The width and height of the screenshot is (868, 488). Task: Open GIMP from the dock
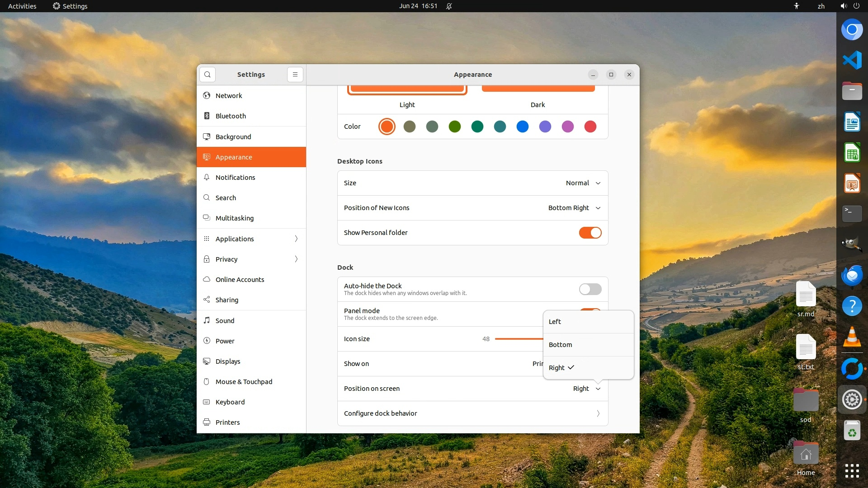[852, 244]
